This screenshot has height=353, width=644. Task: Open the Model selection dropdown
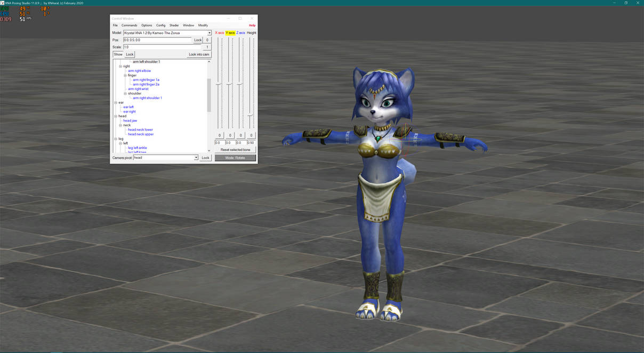pos(209,33)
